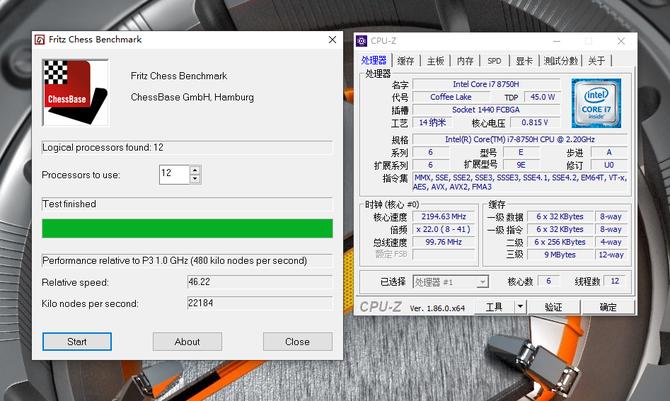Click the 12-way L3 cache associativity value

pos(611,255)
